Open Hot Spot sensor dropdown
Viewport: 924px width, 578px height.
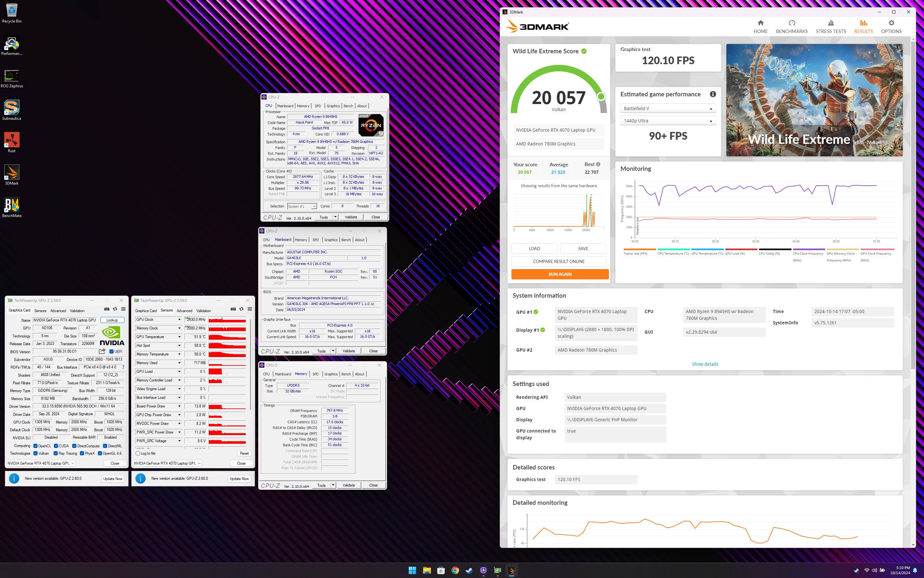[179, 346]
